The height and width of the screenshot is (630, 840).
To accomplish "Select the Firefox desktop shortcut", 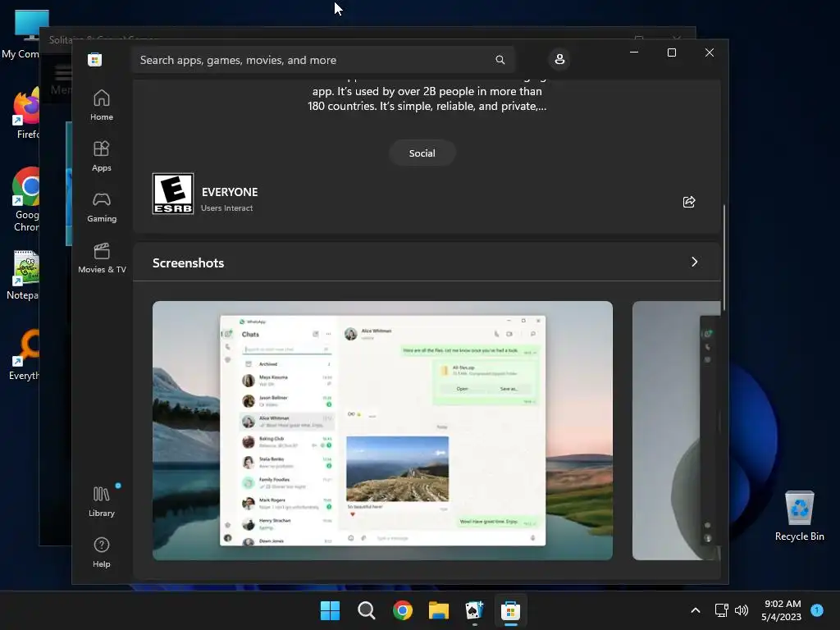I will [x=25, y=115].
